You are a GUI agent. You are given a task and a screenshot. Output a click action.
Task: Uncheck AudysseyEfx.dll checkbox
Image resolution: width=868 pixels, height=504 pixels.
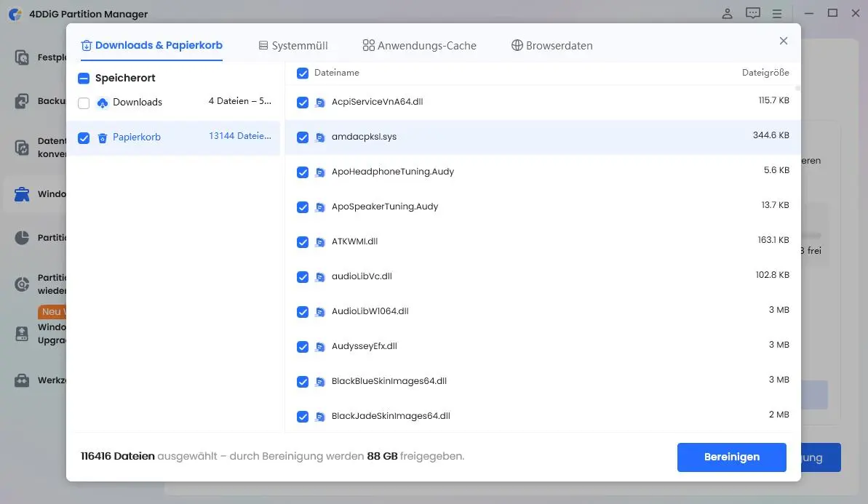[302, 346]
